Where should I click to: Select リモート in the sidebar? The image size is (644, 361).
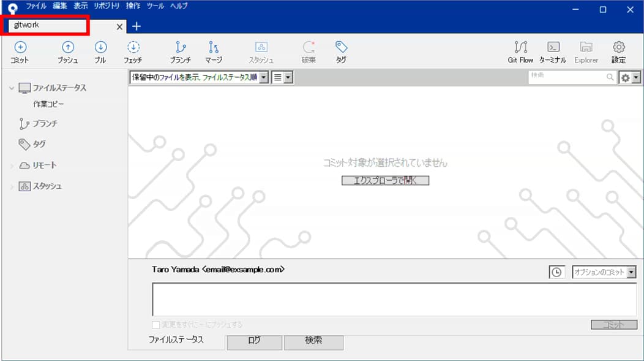(x=44, y=165)
